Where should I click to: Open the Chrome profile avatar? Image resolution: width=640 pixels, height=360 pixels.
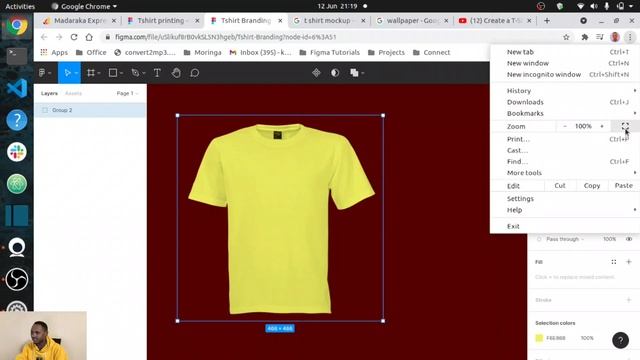(615, 37)
